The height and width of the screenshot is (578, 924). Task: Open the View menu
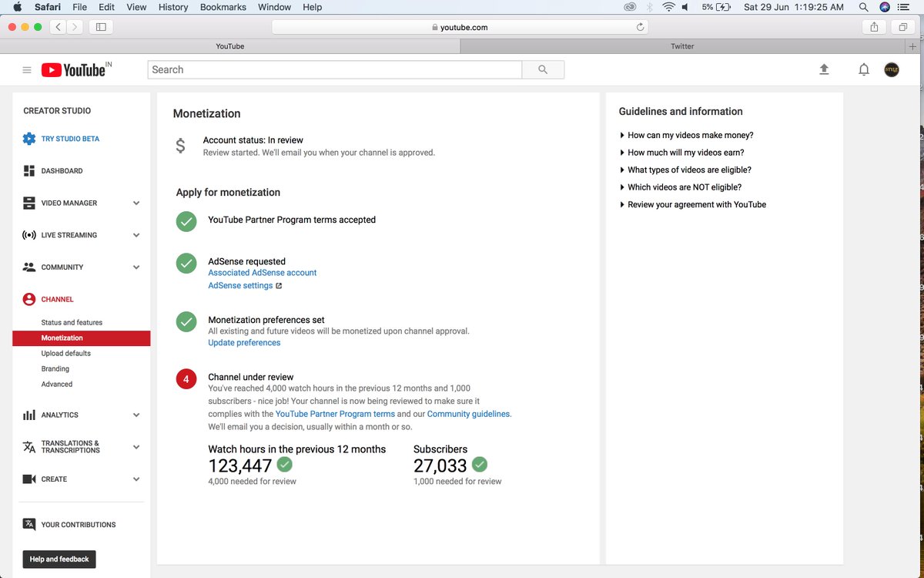pos(136,7)
